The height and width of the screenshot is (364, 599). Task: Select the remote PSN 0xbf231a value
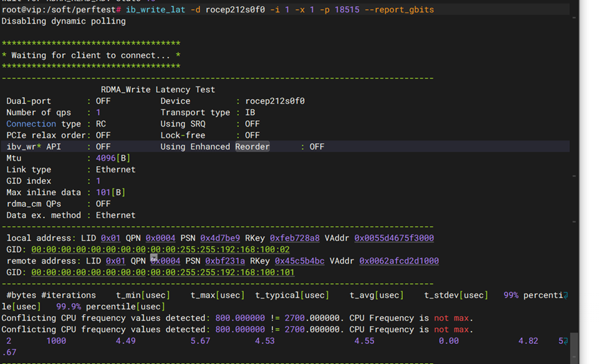coord(224,261)
